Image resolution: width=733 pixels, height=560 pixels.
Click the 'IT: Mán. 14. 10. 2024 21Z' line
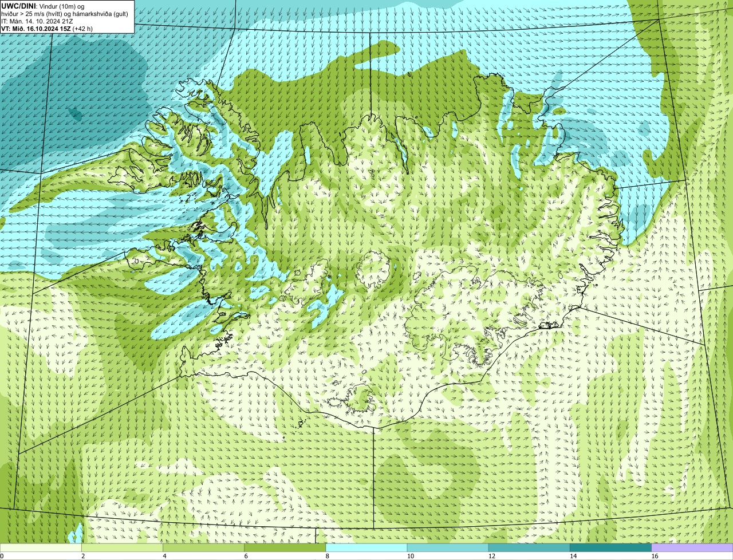(x=37, y=21)
